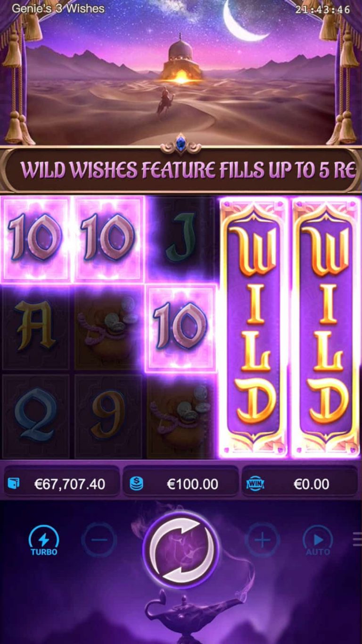Start Auto spin mode
Viewport: 362px width, 644px height.
tap(318, 541)
